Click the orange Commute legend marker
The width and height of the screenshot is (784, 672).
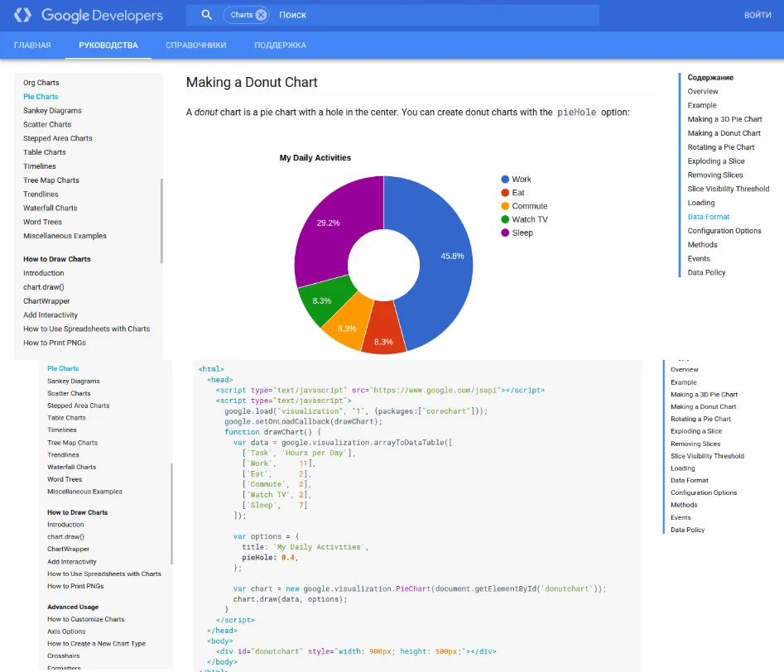(505, 206)
